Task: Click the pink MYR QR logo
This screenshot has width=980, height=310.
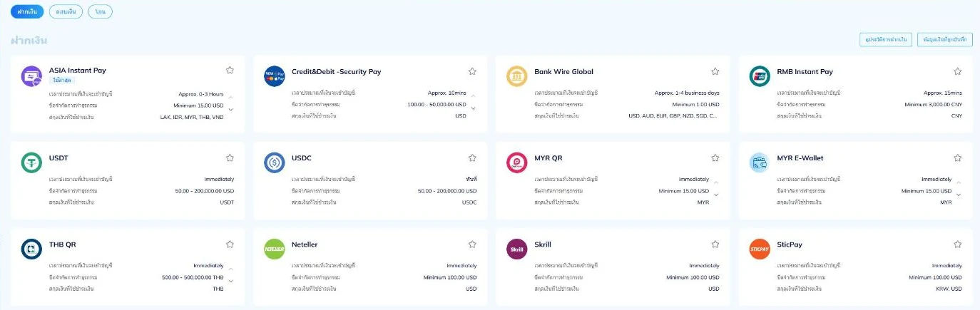Action: (x=517, y=162)
